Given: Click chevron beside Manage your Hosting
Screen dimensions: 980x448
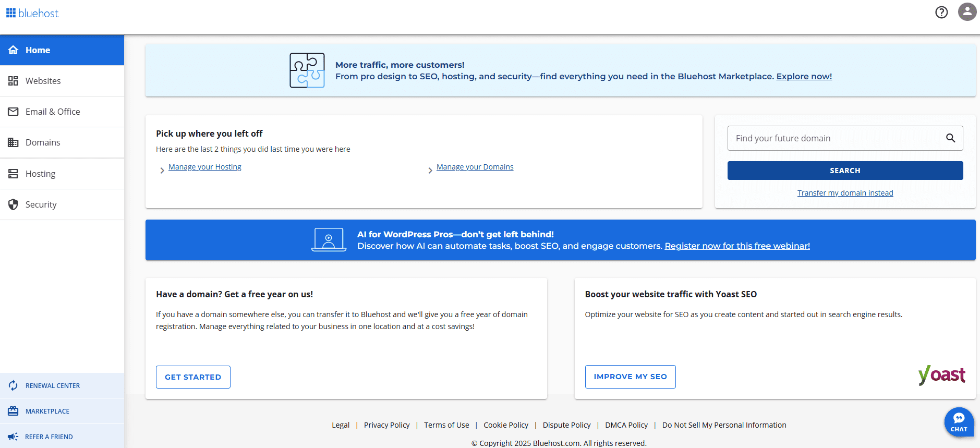Looking at the screenshot, I should [162, 170].
